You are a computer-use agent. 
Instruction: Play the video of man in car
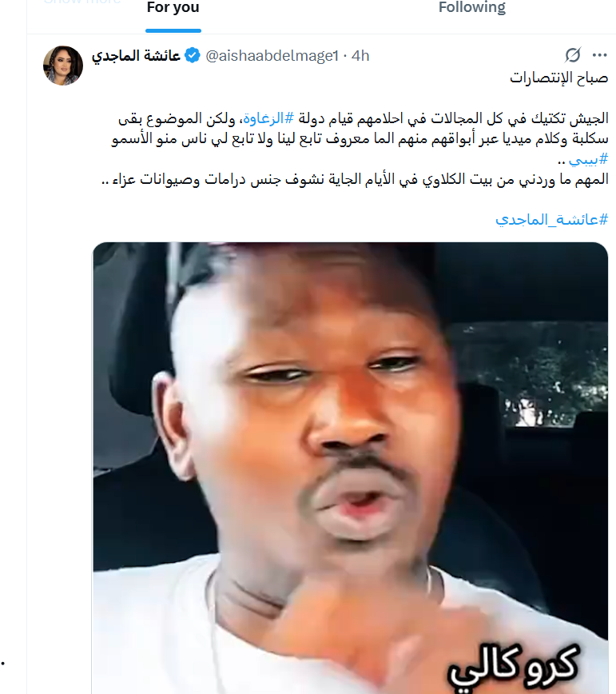click(350, 468)
